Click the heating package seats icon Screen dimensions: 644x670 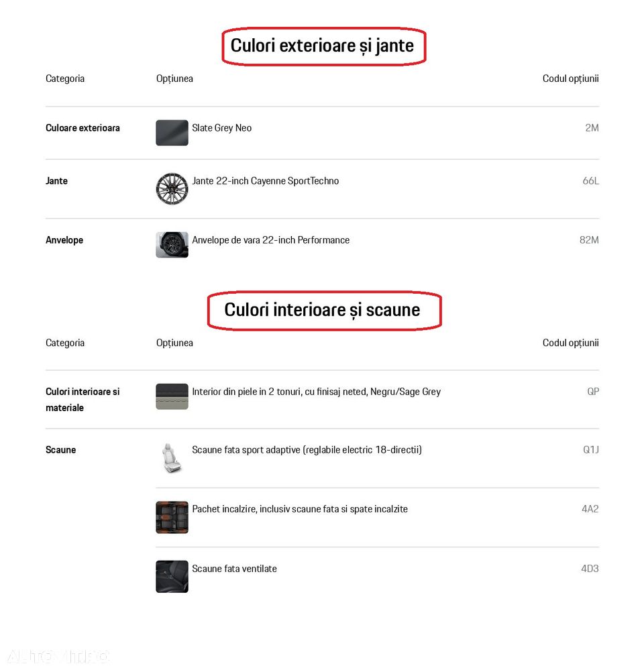pos(172,517)
